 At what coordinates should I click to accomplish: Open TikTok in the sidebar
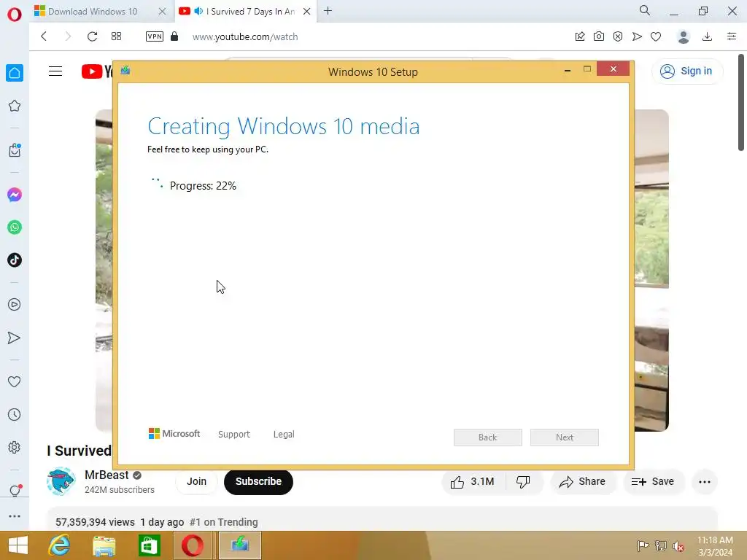pos(15,260)
